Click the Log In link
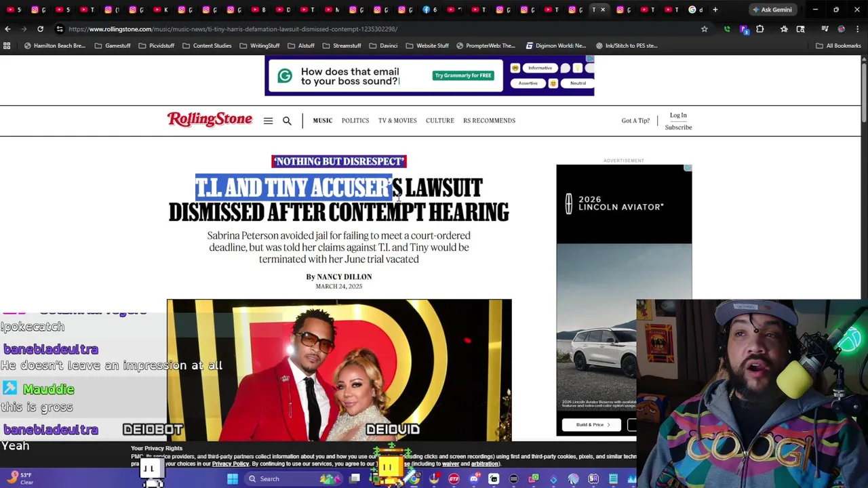Viewport: 868px width, 488px height. 678,115
